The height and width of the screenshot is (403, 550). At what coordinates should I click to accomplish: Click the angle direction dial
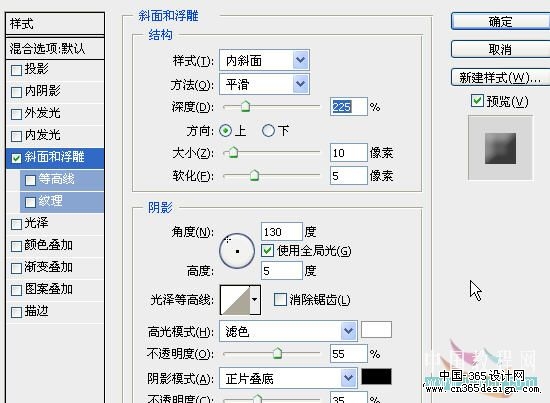coord(237,251)
